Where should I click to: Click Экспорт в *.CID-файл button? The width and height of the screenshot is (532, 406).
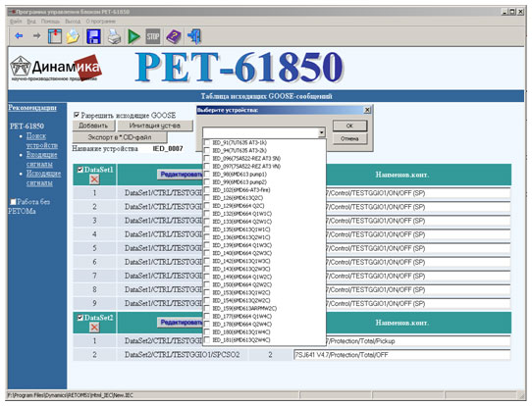pos(120,137)
